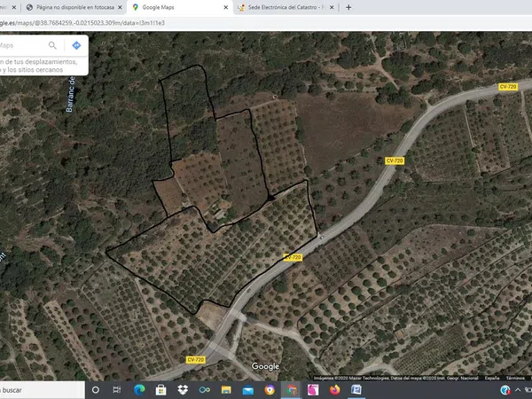
Task: Click the browser address bar URL
Action: [x=89, y=22]
